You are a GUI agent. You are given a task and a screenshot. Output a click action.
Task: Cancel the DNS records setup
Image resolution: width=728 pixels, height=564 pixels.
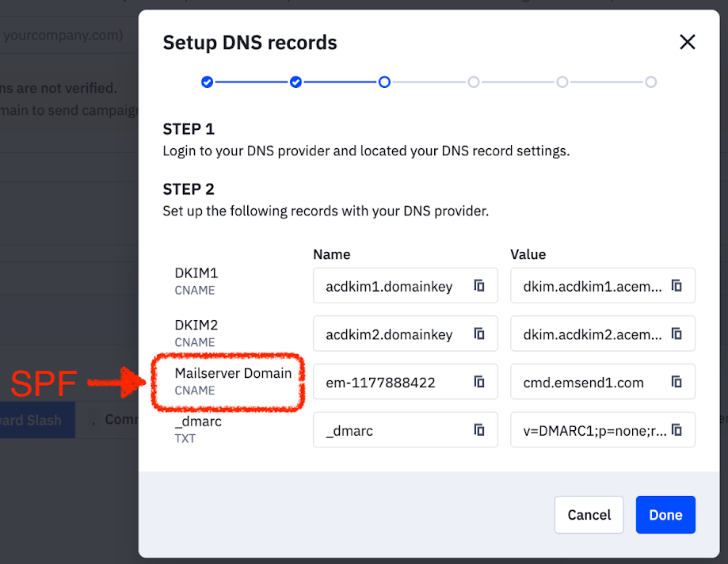(589, 515)
